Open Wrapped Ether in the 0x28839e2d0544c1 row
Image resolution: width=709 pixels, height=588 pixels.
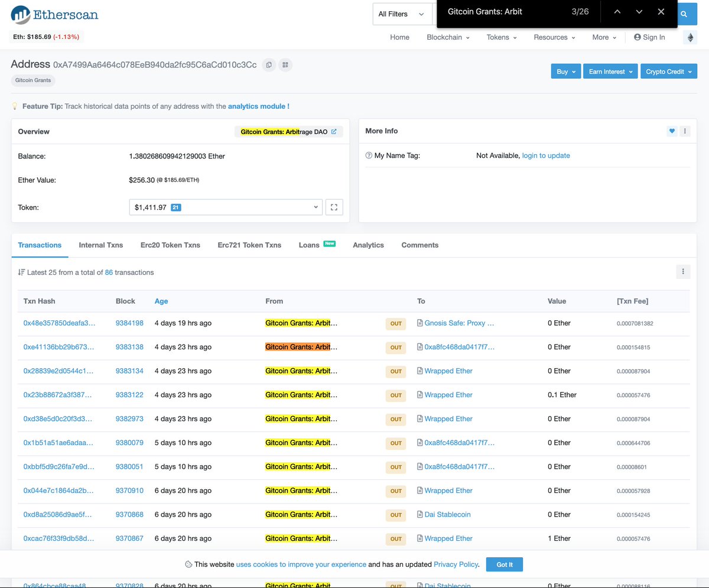click(x=448, y=371)
